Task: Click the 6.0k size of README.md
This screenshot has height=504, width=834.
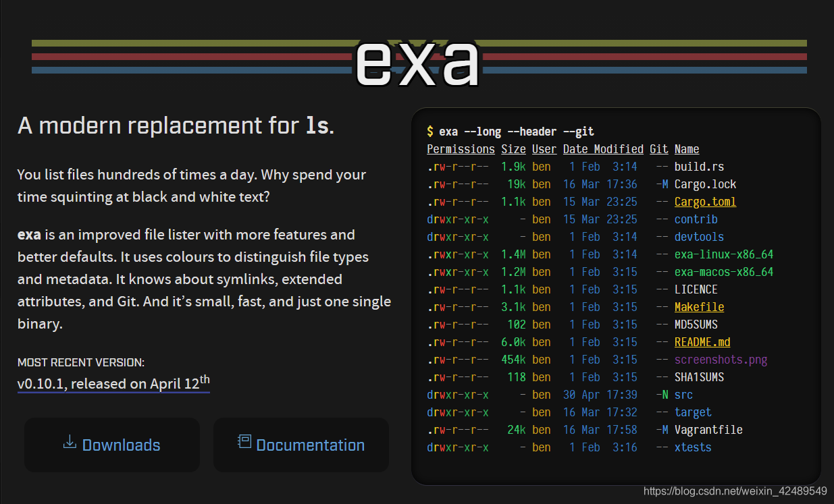Action: pyautogui.click(x=514, y=342)
